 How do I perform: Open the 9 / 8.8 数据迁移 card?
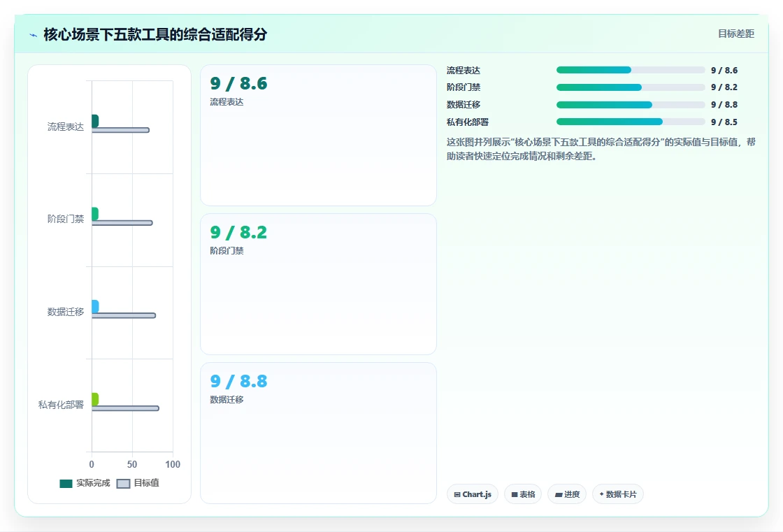(318, 433)
